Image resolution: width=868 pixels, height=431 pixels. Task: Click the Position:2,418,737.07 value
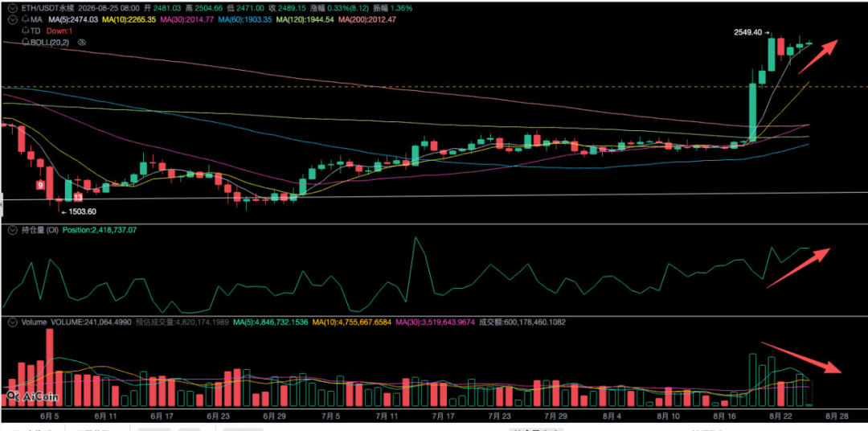[x=99, y=229]
